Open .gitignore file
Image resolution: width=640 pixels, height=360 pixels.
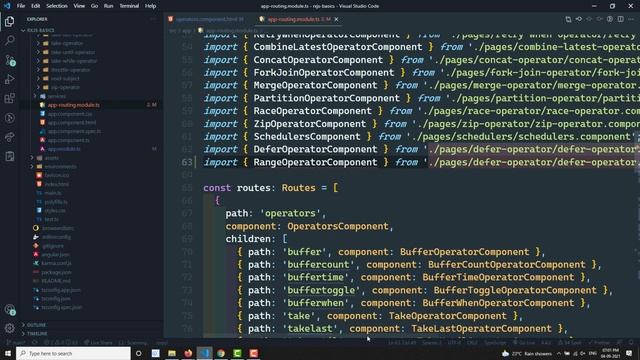[53, 246]
